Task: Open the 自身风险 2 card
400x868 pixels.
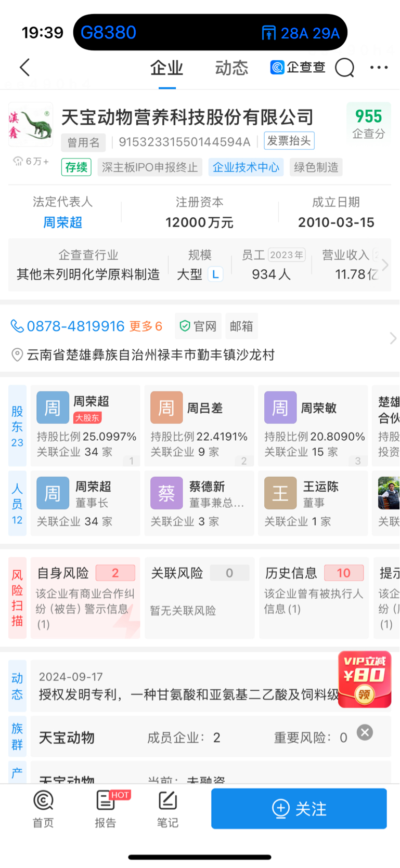Action: point(85,598)
